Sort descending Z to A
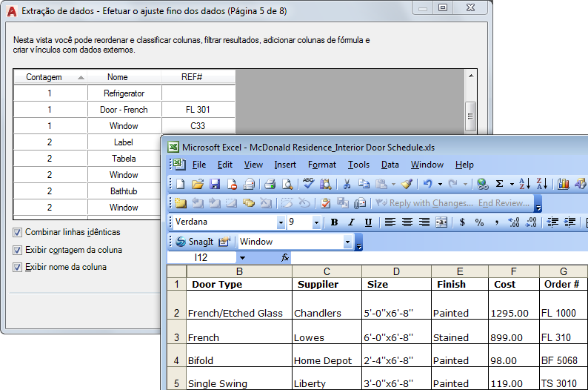Screen dimensions: 588x390 (542, 184)
